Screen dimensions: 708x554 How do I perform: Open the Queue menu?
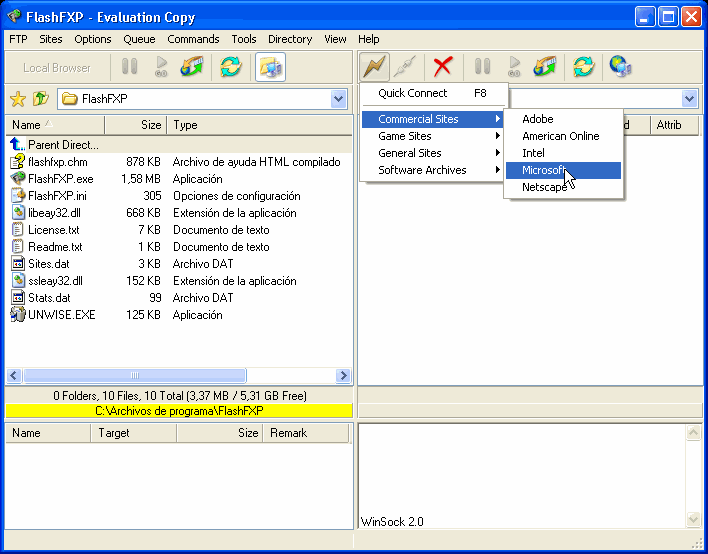point(139,39)
